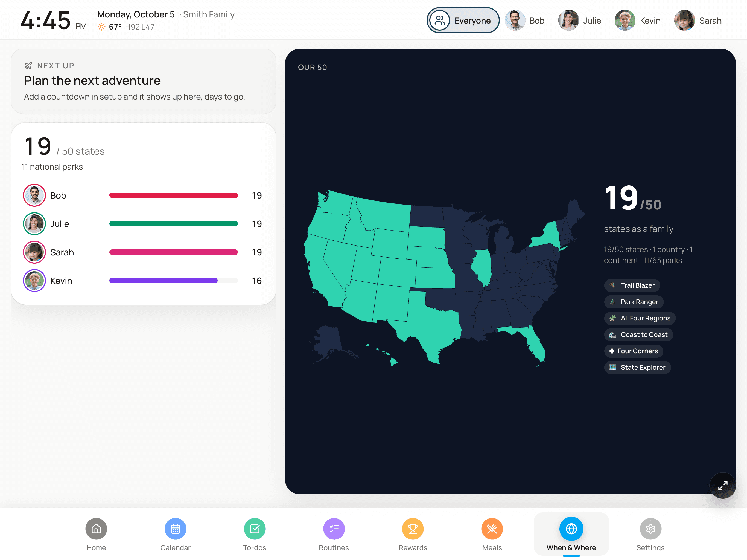
Task: Click Kevin's avatar in the states list
Action: (x=34, y=280)
